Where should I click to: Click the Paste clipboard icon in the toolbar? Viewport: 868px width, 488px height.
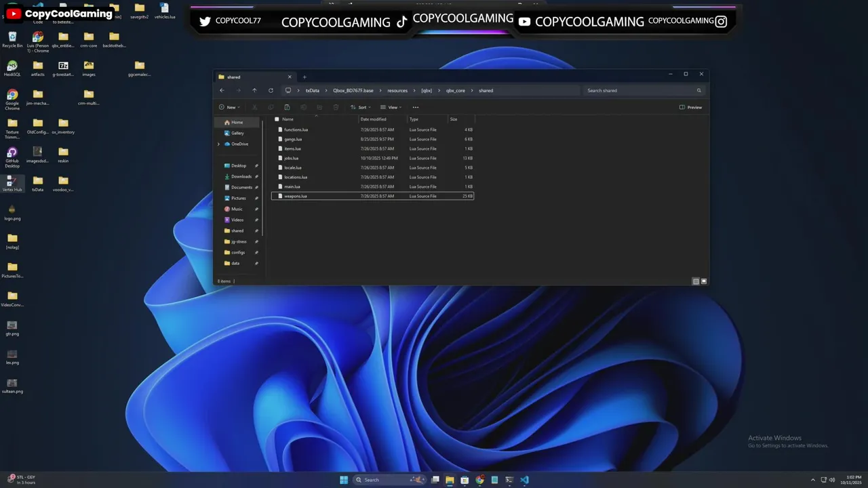[x=287, y=107]
